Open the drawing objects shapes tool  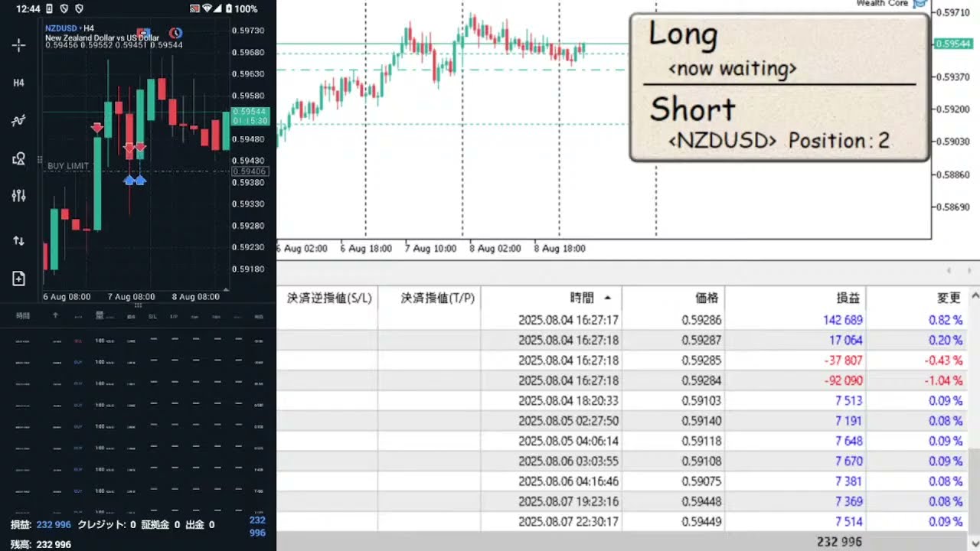19,158
